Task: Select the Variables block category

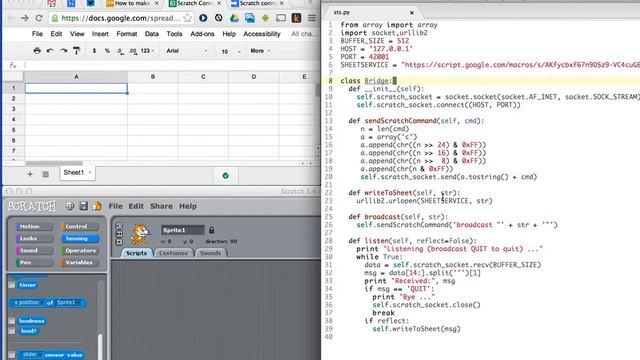Action: (x=80, y=262)
